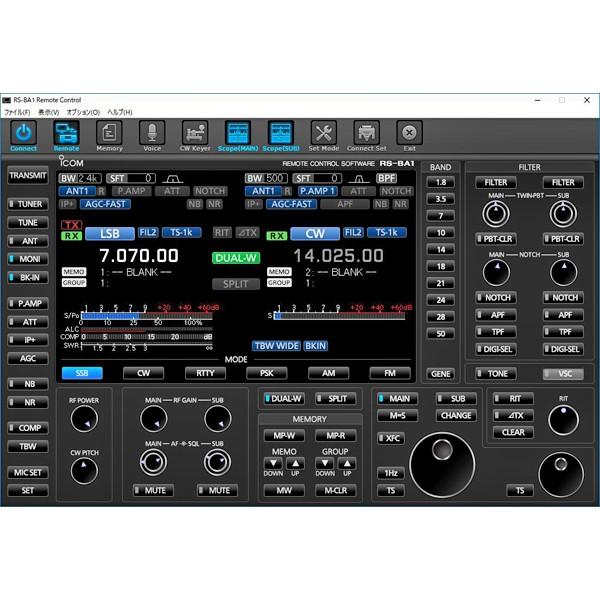This screenshot has height=600, width=600.
Task: Open MIC SET settings
Action: pos(28,473)
